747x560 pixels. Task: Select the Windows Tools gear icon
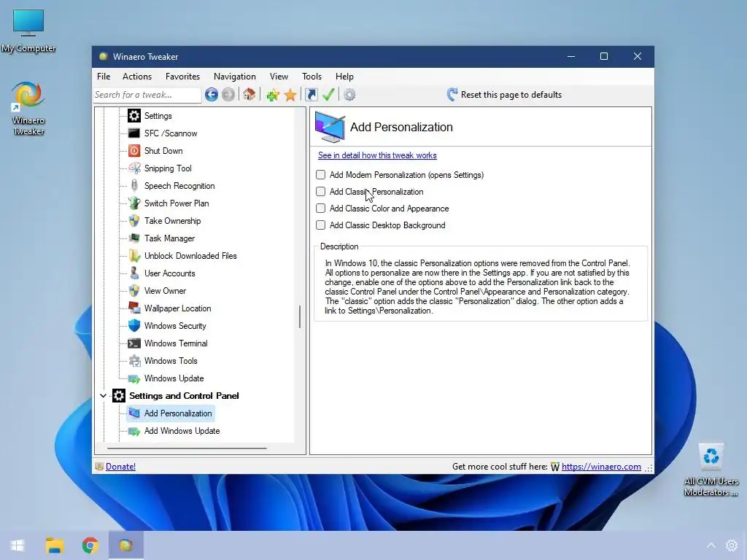click(134, 361)
